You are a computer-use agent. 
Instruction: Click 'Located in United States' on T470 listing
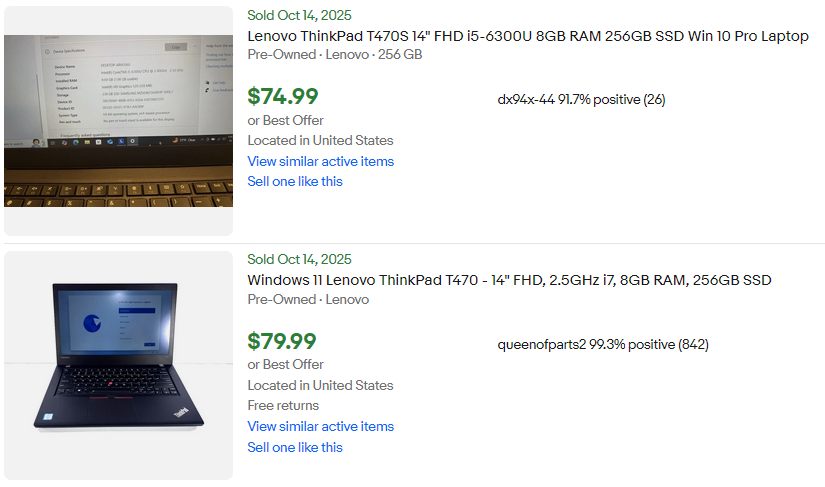(x=320, y=385)
